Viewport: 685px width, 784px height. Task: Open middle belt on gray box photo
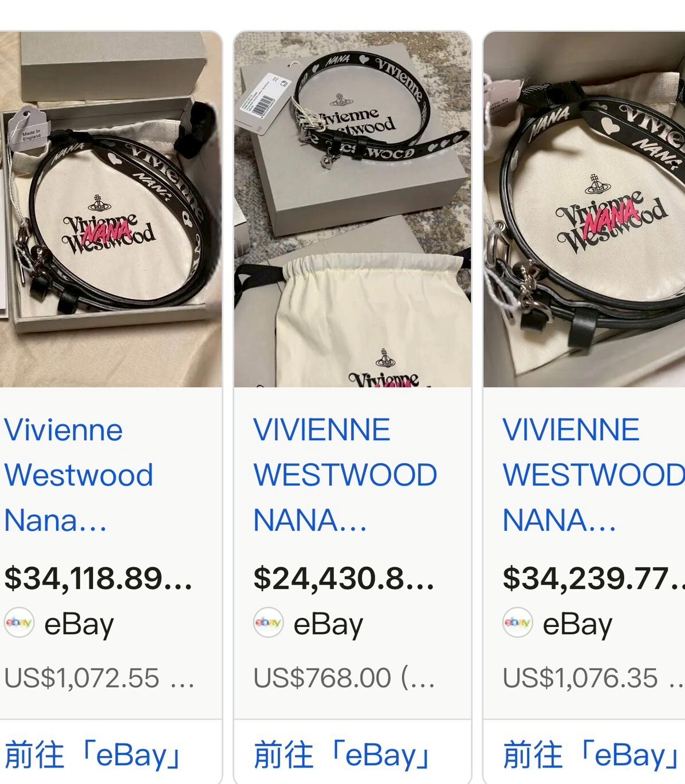coord(353,209)
